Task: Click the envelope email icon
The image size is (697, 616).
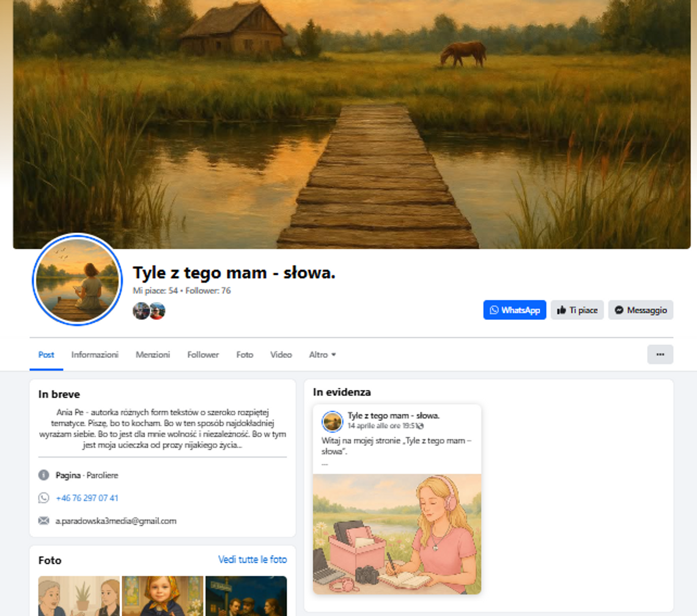Action: point(43,521)
